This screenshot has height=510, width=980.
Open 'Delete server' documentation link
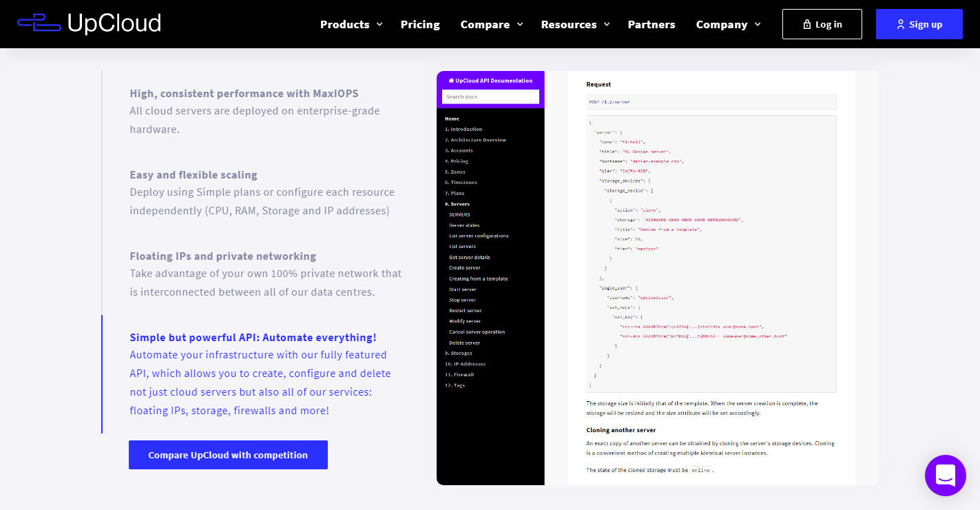point(464,342)
